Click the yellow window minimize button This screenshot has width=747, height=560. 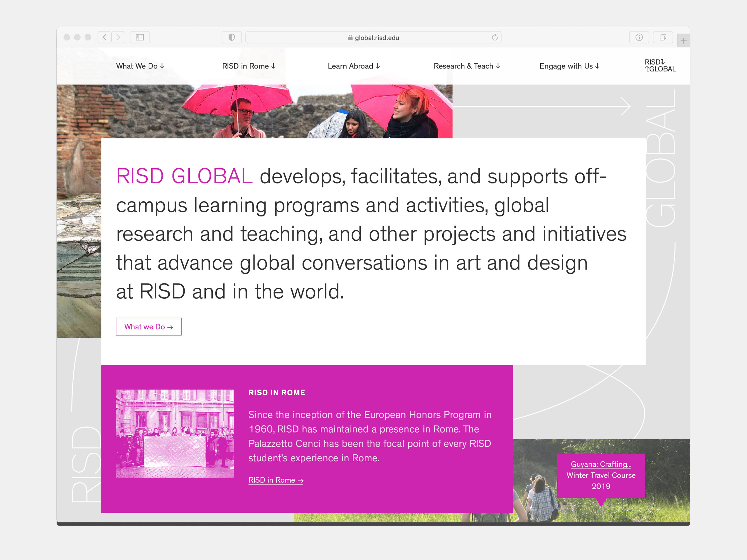coord(77,37)
